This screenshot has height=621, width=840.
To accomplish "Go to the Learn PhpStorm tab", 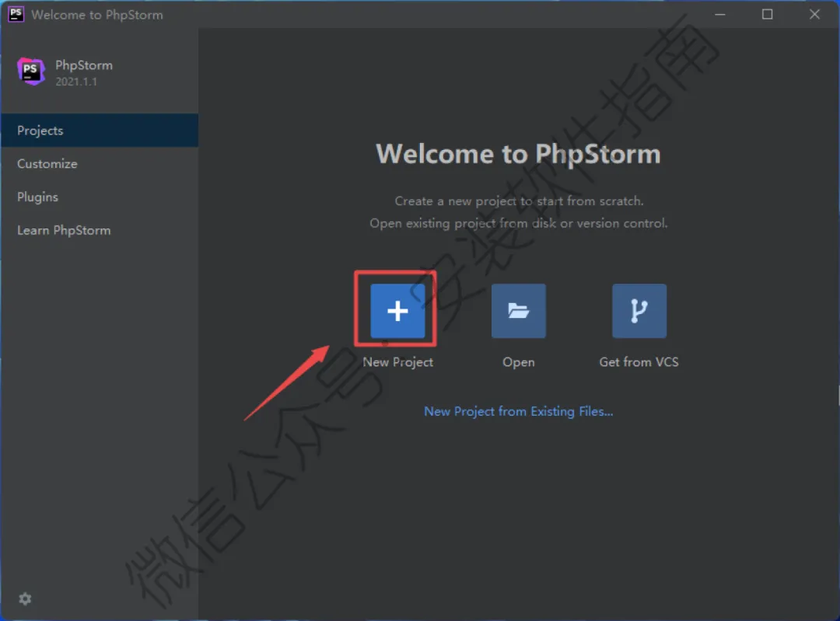I will pos(100,230).
